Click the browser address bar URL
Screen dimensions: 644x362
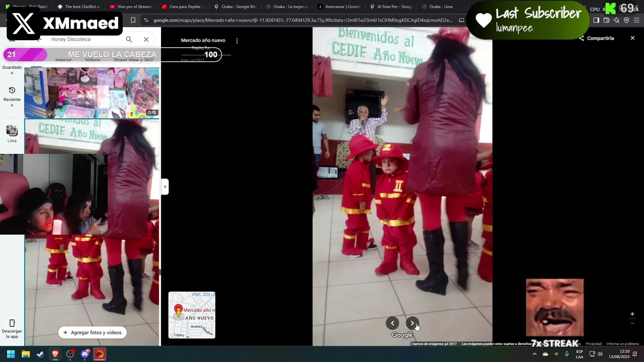click(x=302, y=20)
